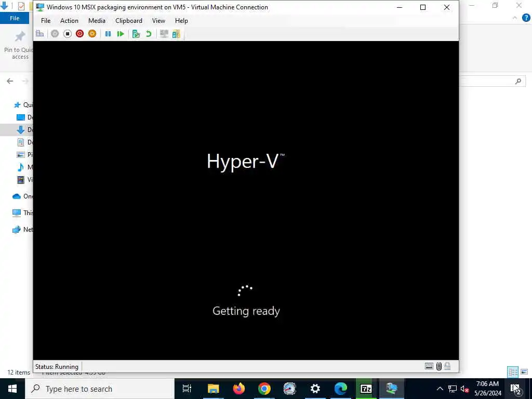Launch Microsoft Edge from the taskbar
The height and width of the screenshot is (399, 532).
coord(341,389)
